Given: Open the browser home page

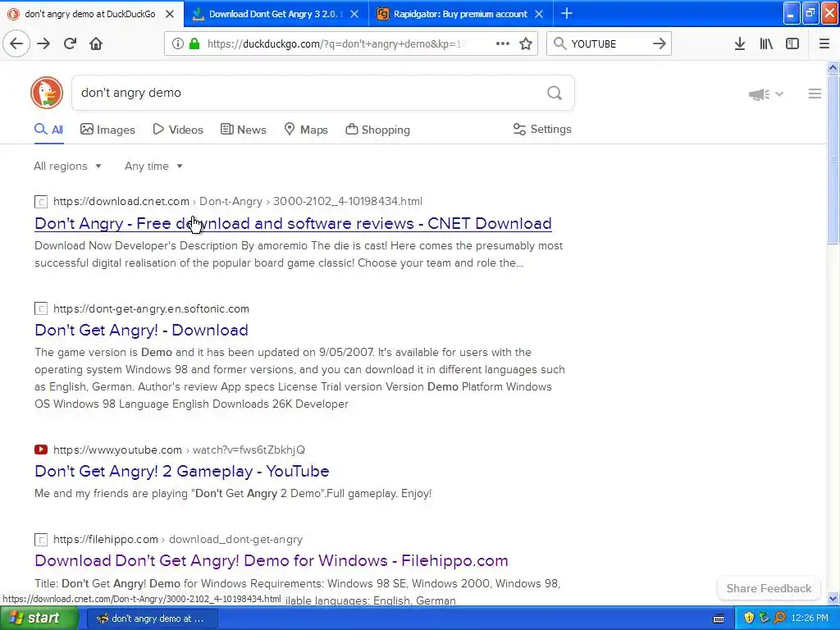Looking at the screenshot, I should pos(96,43).
